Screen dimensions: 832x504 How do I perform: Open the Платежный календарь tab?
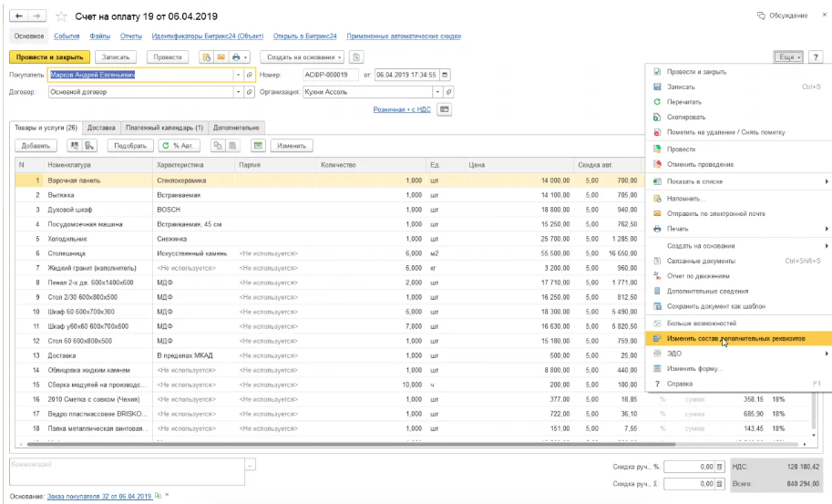coord(165,128)
